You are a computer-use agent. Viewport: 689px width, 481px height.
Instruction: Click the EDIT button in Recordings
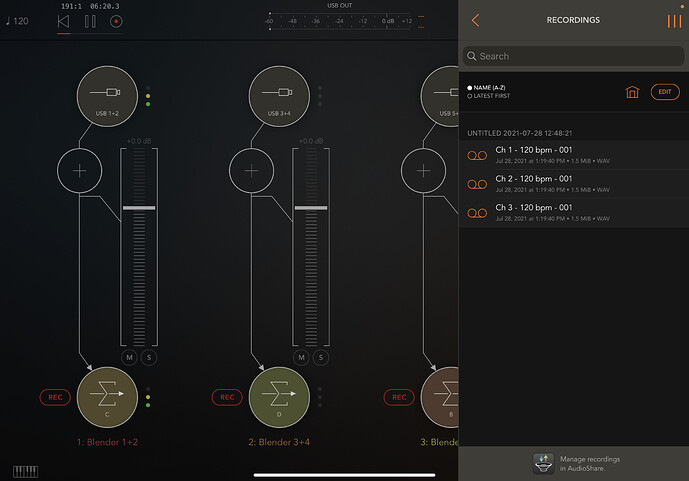(x=663, y=92)
